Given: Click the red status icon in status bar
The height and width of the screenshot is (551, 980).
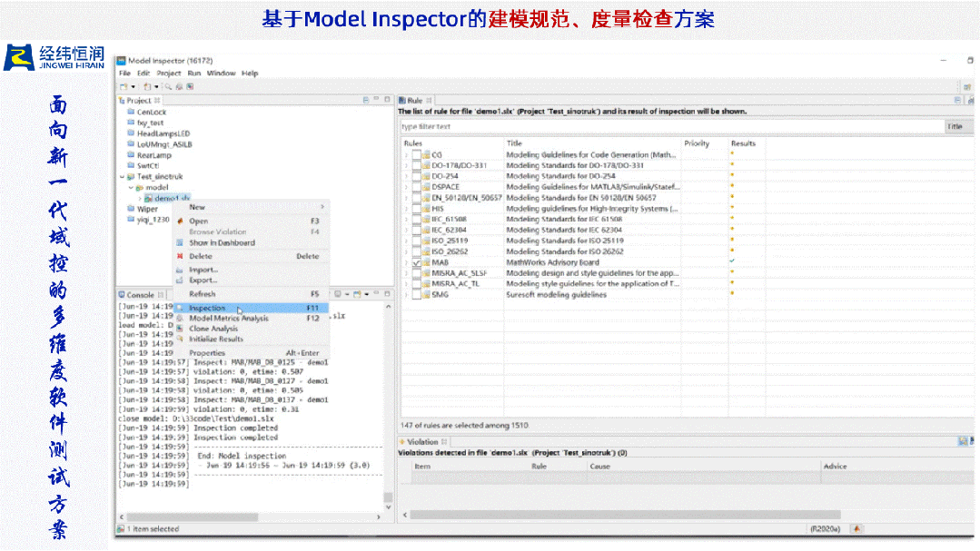Looking at the screenshot, I should coord(856,528).
